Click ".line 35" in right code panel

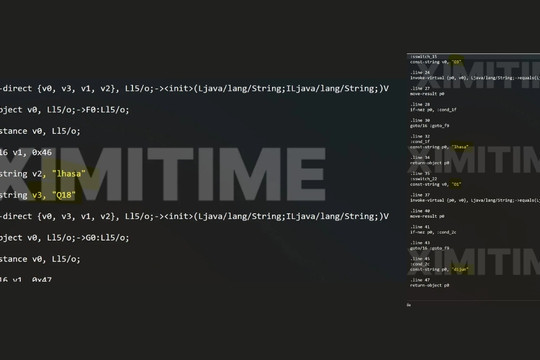420,174
